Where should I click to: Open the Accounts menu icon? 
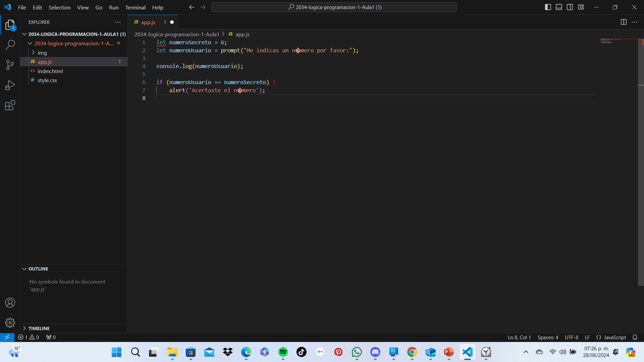click(x=10, y=303)
